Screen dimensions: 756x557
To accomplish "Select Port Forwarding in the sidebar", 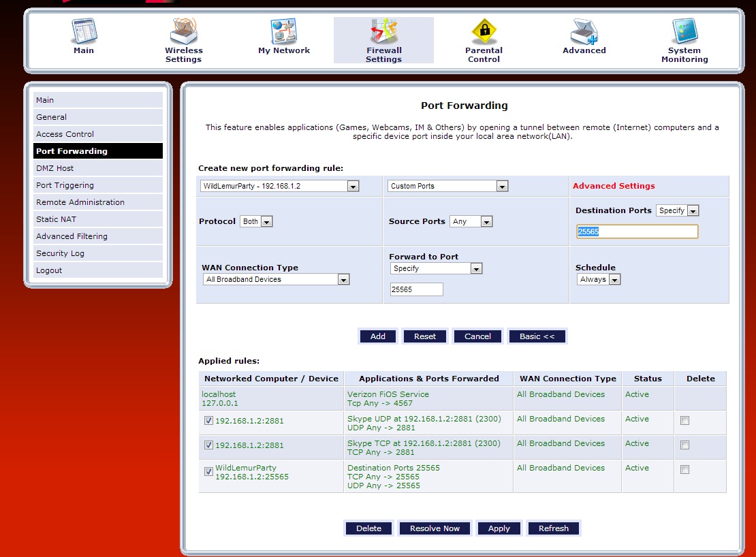I will (98, 150).
